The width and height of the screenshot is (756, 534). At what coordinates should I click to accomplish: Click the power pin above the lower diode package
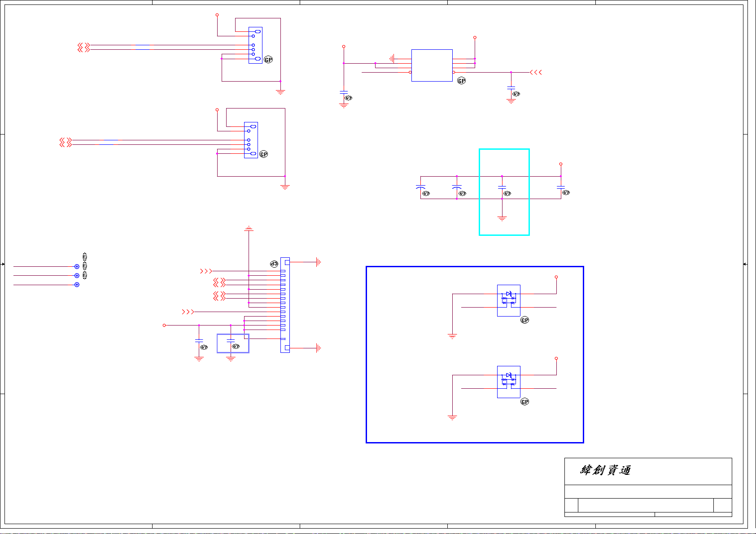[x=556, y=359]
